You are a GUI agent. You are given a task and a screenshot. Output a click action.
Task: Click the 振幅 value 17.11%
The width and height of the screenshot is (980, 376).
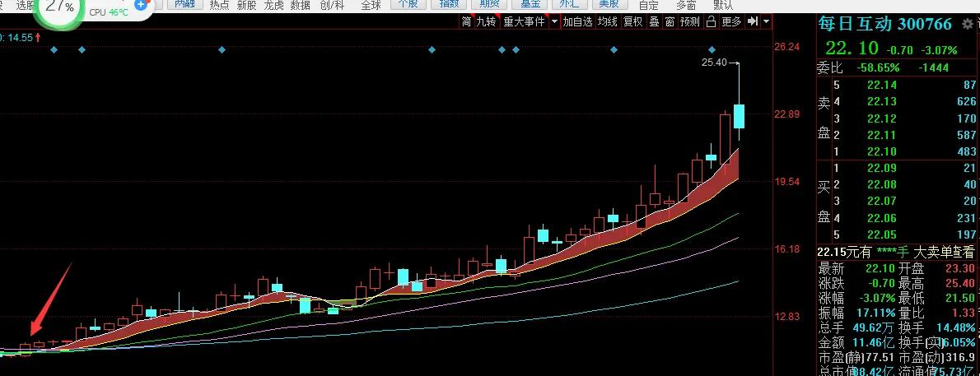click(876, 313)
